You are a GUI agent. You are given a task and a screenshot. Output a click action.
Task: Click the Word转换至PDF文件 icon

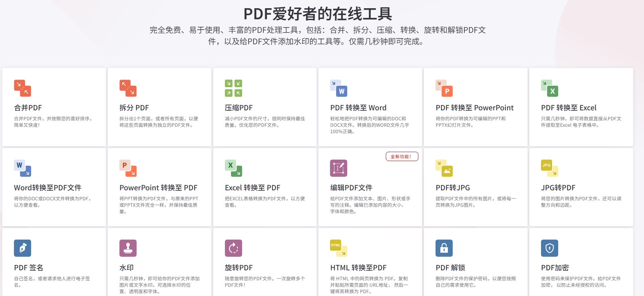pos(23,168)
